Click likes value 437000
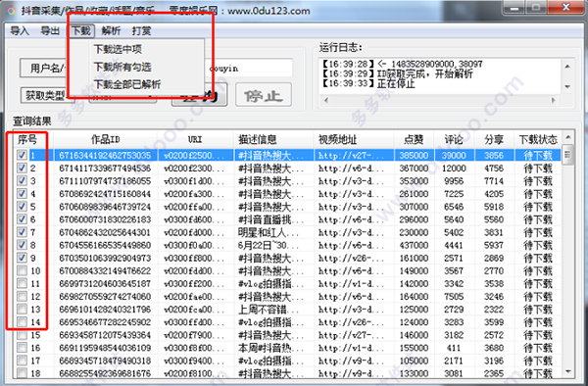 tap(414, 245)
